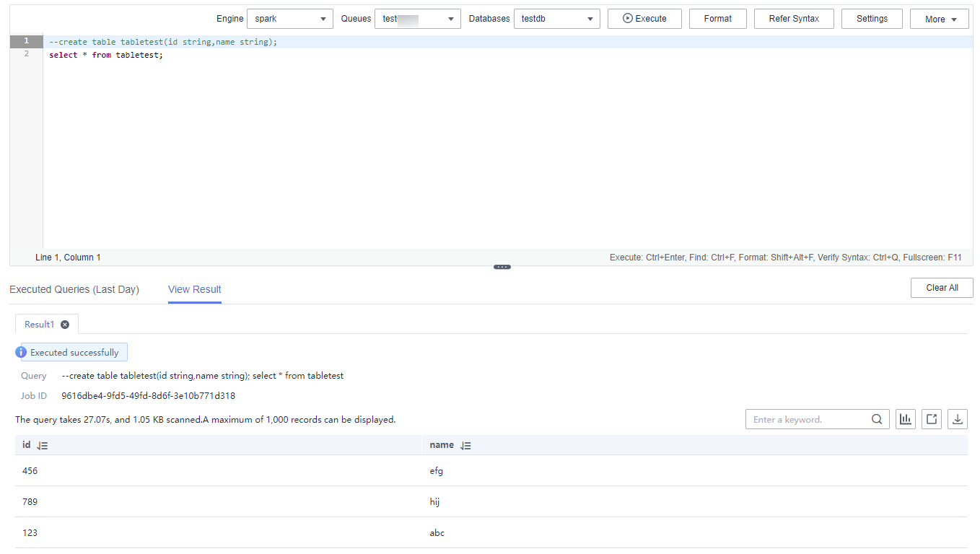Close the Result1 tab
The height and width of the screenshot is (554, 980).
(x=65, y=325)
